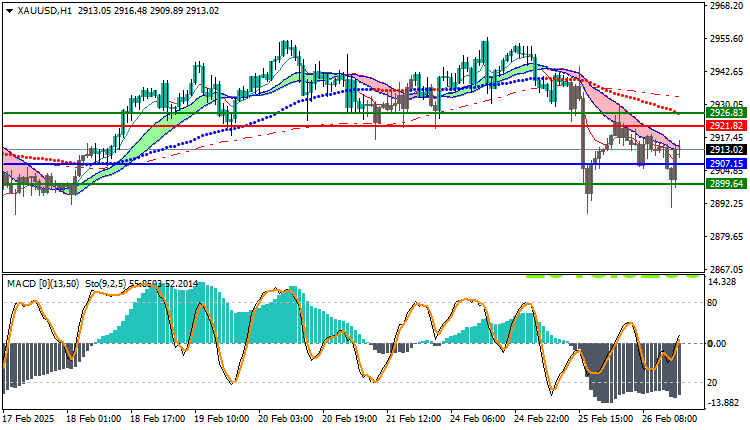Viewport: 750px width, 430px height.
Task: Click the black 2913.02 current price label
Action: pyautogui.click(x=726, y=150)
